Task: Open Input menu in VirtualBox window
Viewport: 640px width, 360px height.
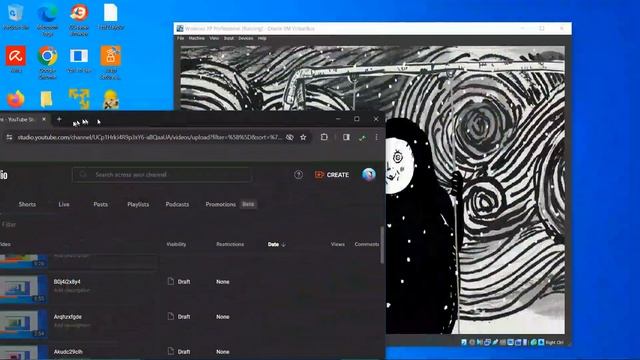Action: click(229, 38)
